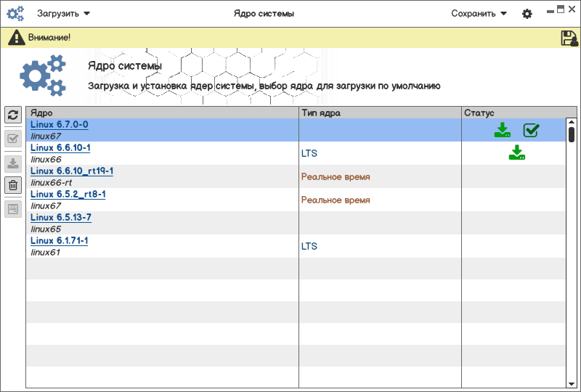Click the set-default checkbox button in left toolbar
Viewport: 581px width, 392px height.
click(x=12, y=139)
